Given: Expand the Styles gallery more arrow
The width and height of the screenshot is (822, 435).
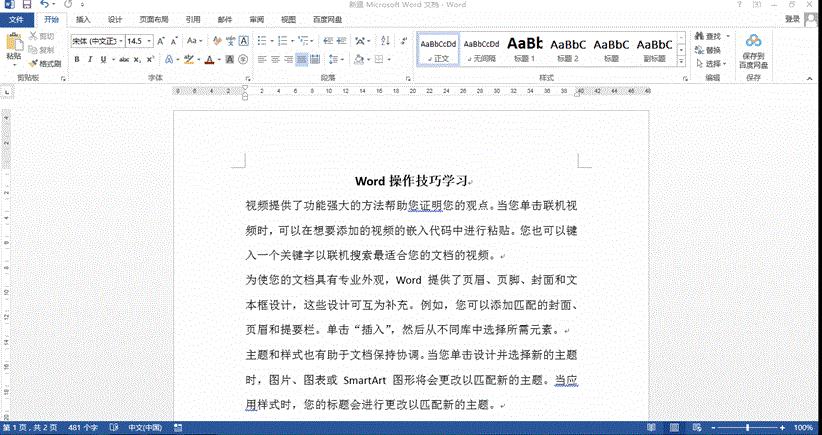Looking at the screenshot, I should pyautogui.click(x=681, y=62).
